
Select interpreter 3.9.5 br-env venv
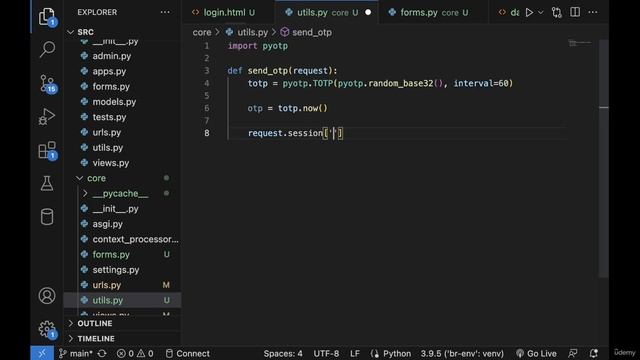pyautogui.click(x=462, y=353)
